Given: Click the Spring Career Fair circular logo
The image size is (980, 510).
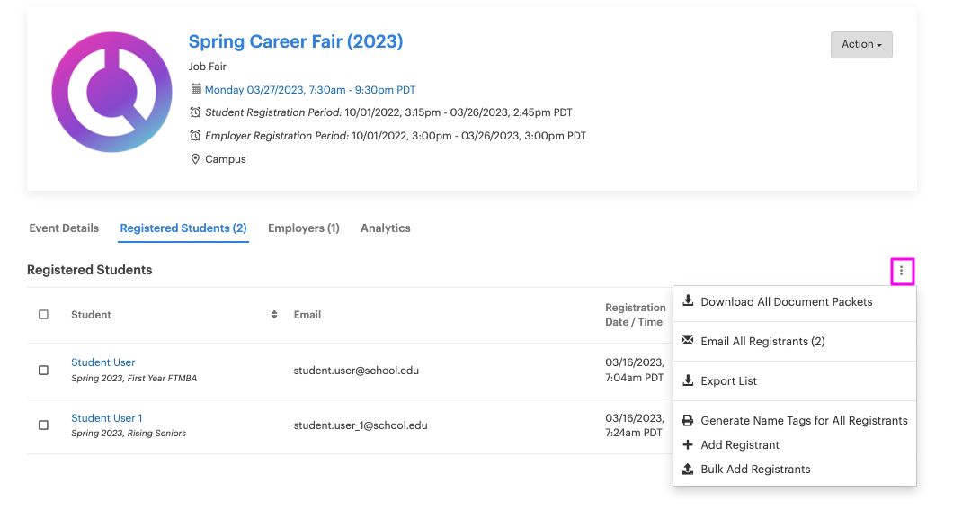Looking at the screenshot, I should click(x=111, y=93).
